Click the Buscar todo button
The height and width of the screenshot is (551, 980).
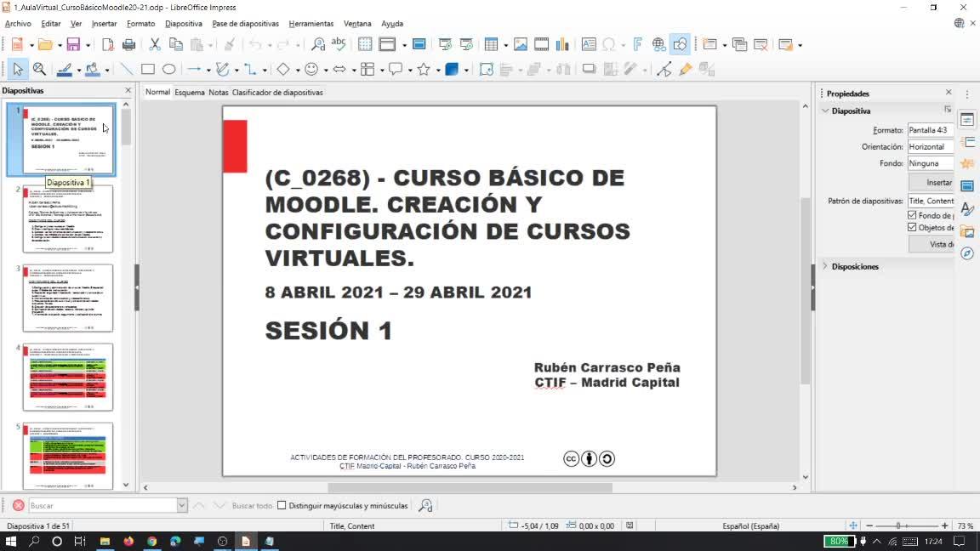pos(253,505)
